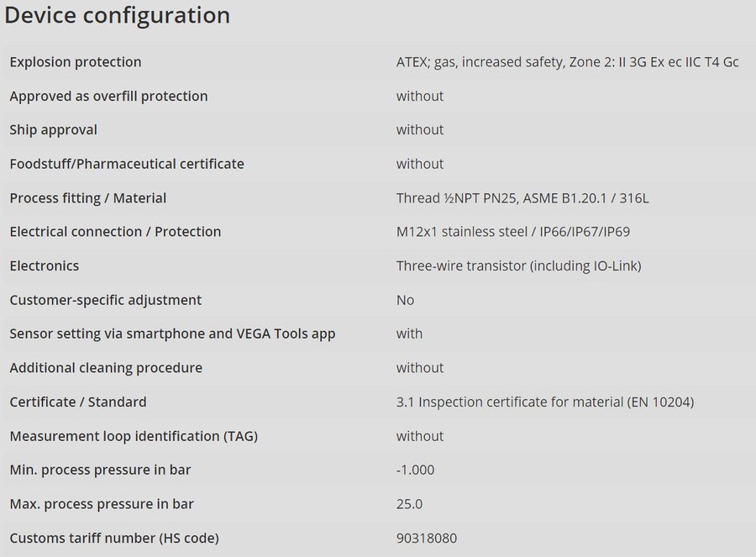
Task: Click the 3.1 Inspection certificate value
Action: [x=545, y=402]
